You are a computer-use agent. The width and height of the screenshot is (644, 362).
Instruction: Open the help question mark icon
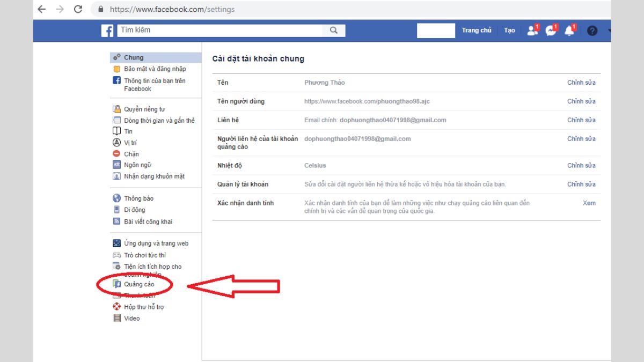coord(592,31)
